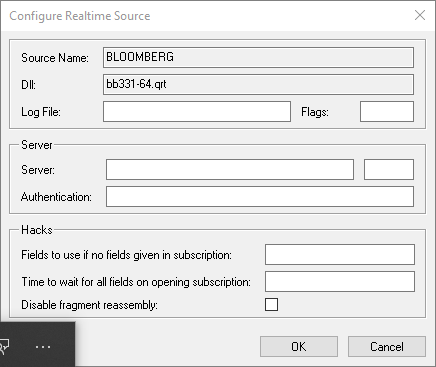The height and width of the screenshot is (367, 436).
Task: Focus the Authentication input field
Action: 260,196
